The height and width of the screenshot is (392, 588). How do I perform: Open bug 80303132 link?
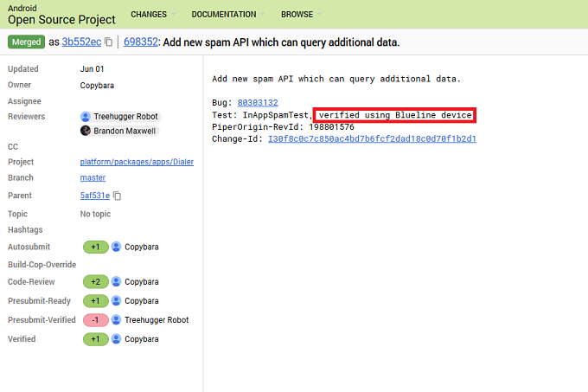coord(258,103)
